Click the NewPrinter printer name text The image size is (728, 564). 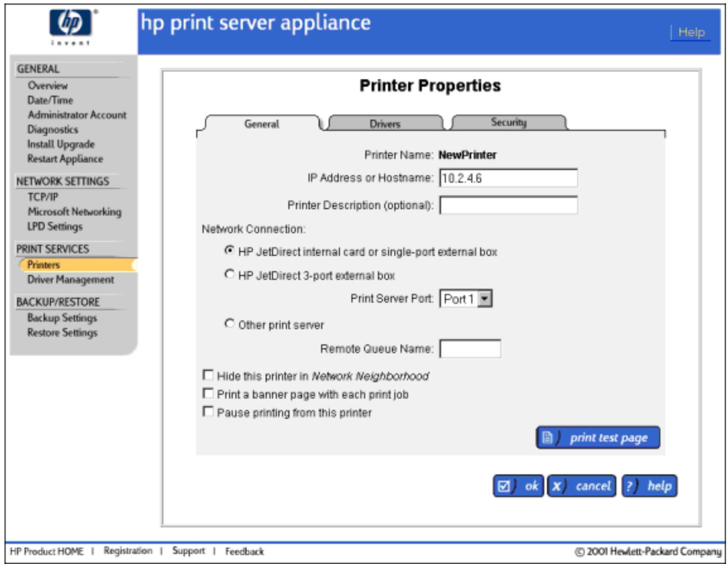(468, 155)
